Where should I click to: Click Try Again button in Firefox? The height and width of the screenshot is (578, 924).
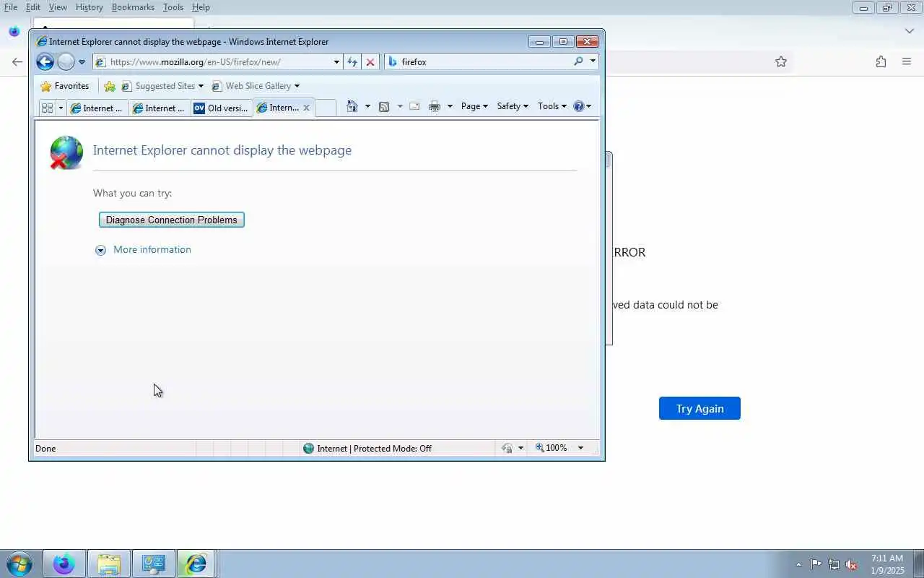pyautogui.click(x=699, y=409)
